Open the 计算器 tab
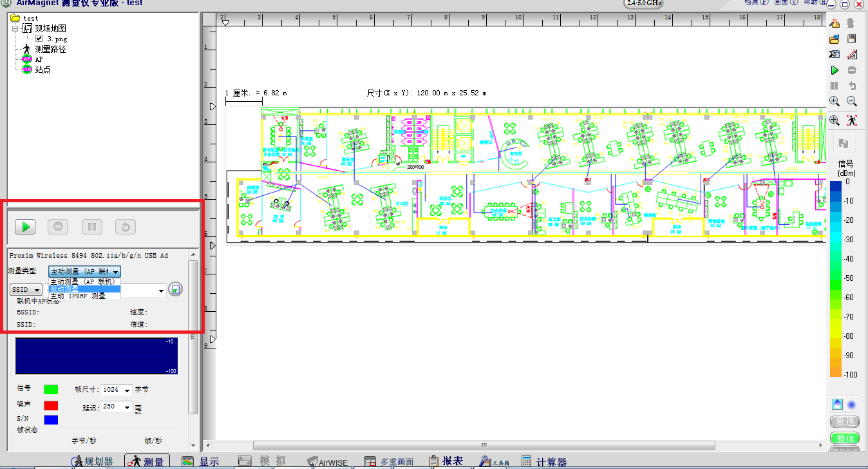Screen dimensions: 868x469 [545, 461]
